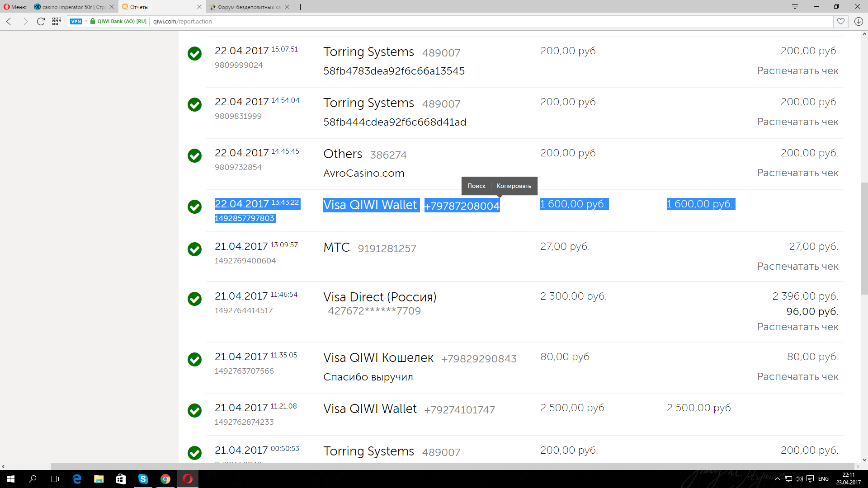Open Speed Dial grid icon
Viewport: 868px width, 488px height.
point(57,21)
